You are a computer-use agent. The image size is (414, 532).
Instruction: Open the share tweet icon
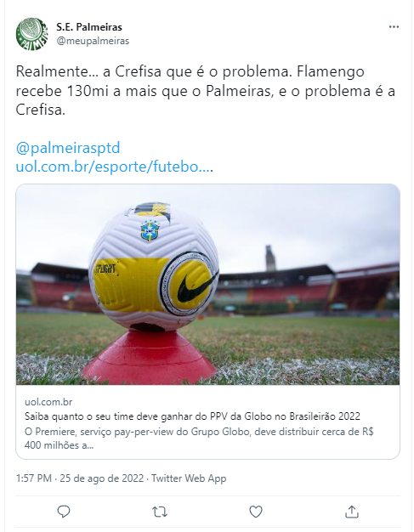tap(352, 512)
